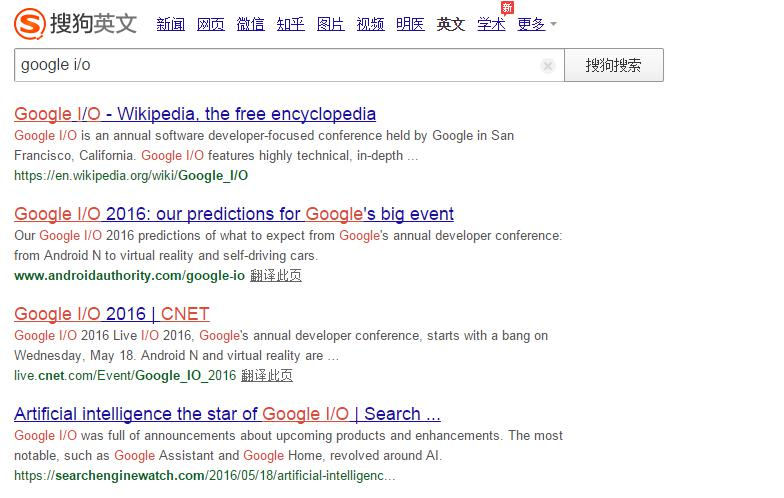
Task: Open the 知乎 search tab
Action: tap(291, 24)
